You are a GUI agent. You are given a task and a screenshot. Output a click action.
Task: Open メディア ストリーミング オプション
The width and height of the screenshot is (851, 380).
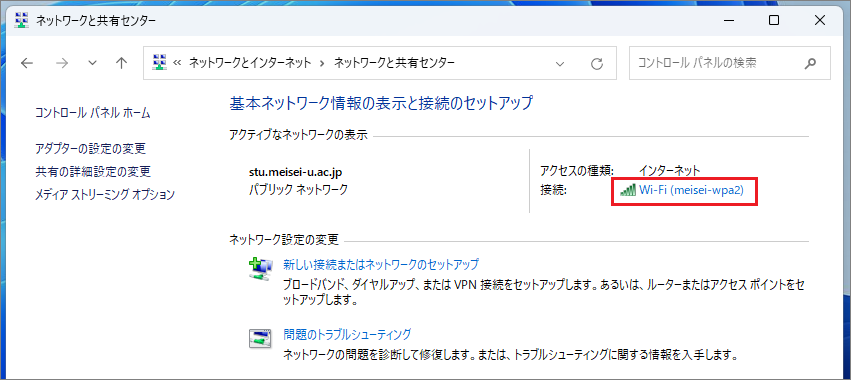105,195
